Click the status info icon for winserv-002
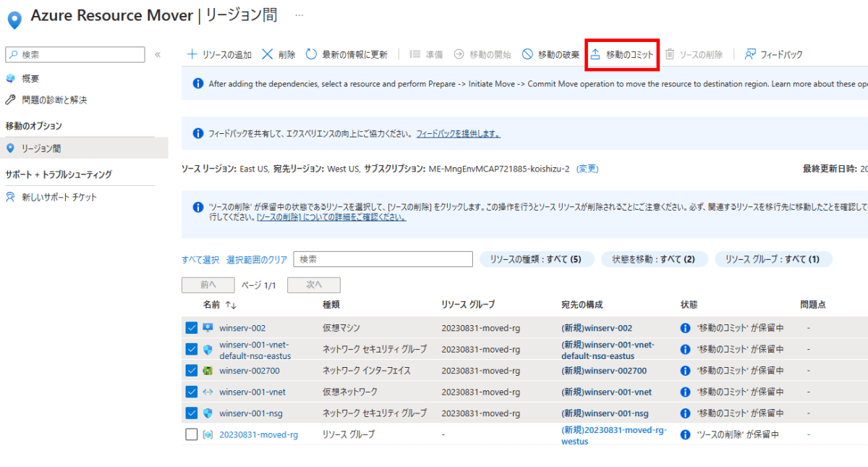Image resolution: width=868 pixels, height=467 pixels. pos(686,328)
